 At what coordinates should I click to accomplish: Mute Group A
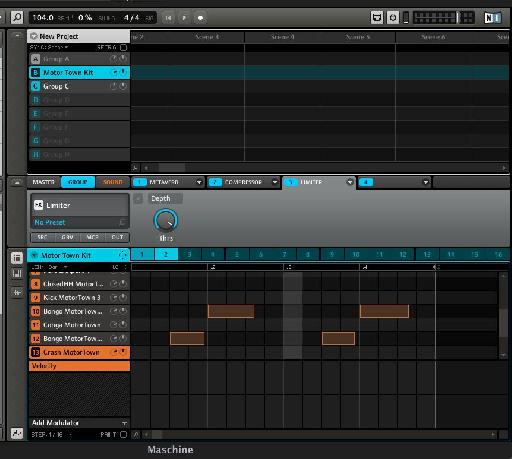(114, 59)
